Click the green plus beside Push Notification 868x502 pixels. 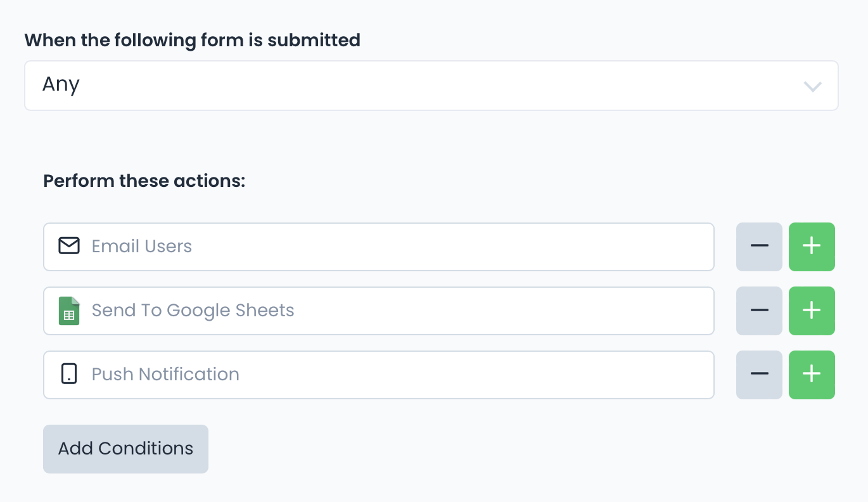tap(812, 375)
